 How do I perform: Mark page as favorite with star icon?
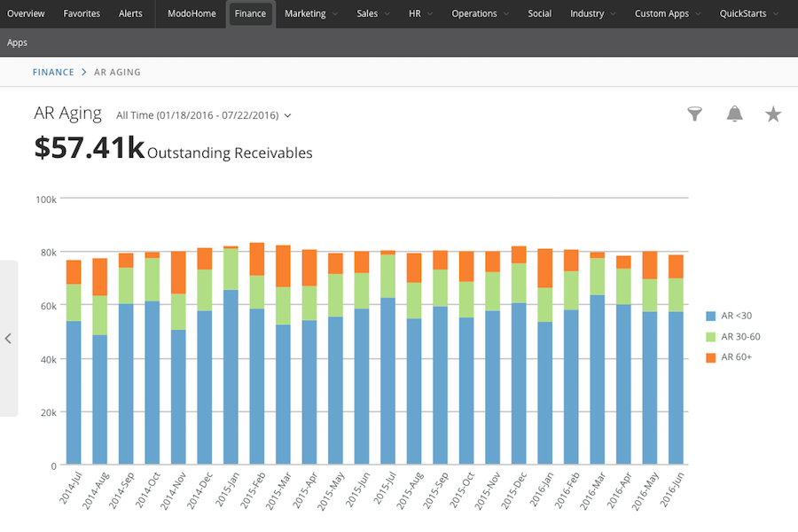[773, 113]
